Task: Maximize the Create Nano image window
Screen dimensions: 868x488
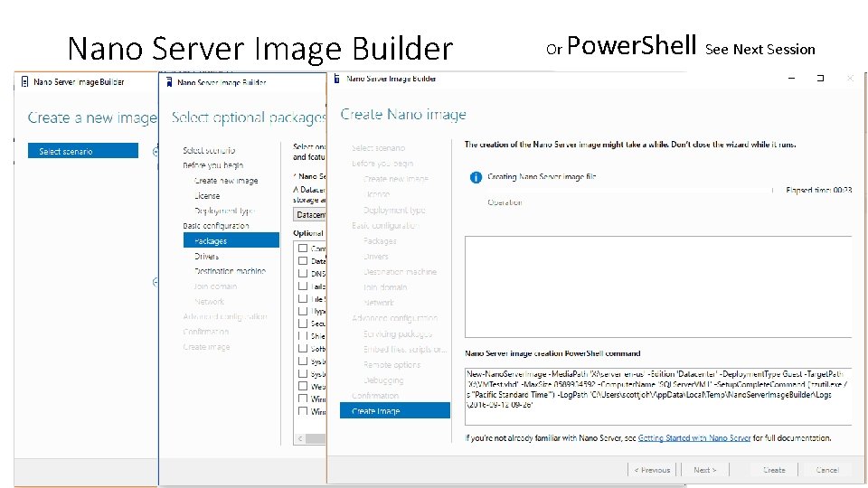Action: [x=820, y=79]
